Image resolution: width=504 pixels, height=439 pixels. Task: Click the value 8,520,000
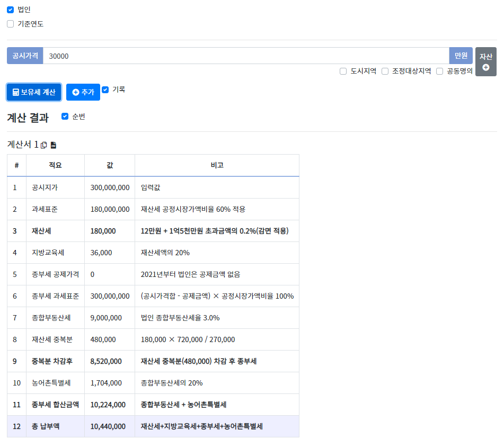[106, 361]
